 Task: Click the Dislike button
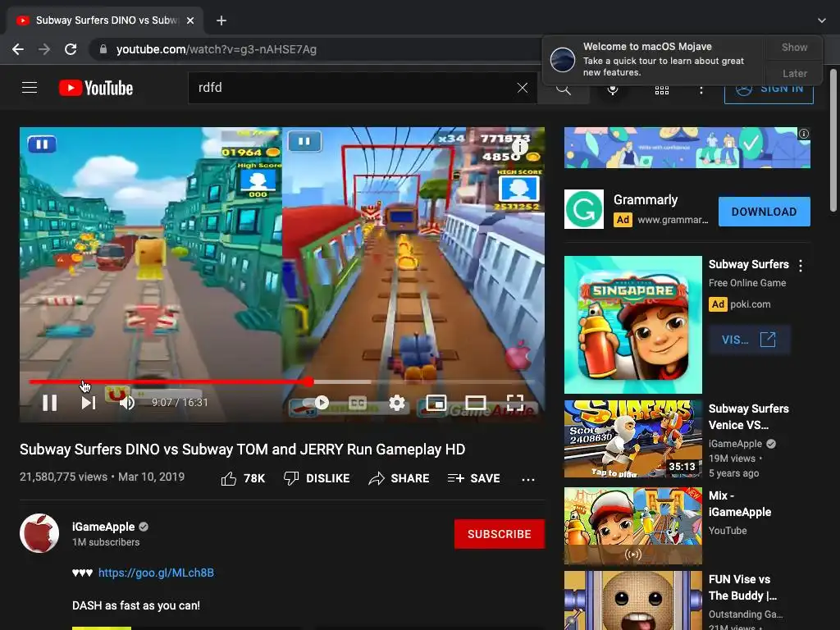pos(317,478)
